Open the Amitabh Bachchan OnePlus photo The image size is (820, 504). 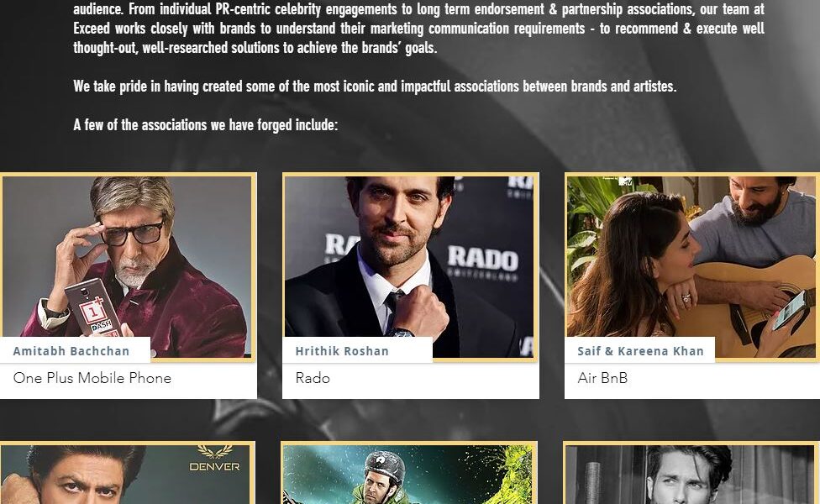click(x=127, y=266)
